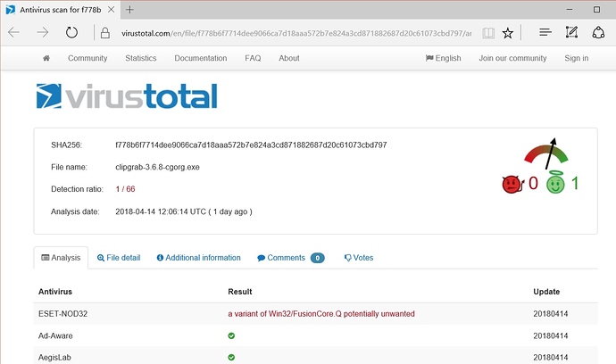Click the Antivirus column header
Viewport: 616px width, 364px height.
(55, 292)
